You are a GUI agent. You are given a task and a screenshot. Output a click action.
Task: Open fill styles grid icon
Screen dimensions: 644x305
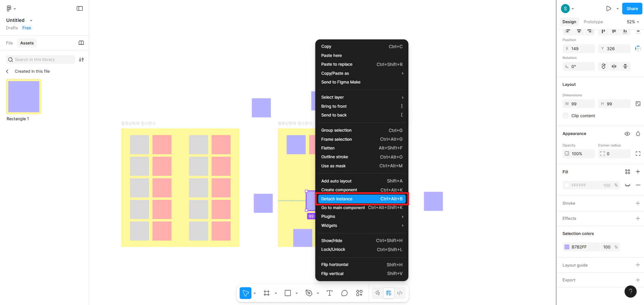628,172
